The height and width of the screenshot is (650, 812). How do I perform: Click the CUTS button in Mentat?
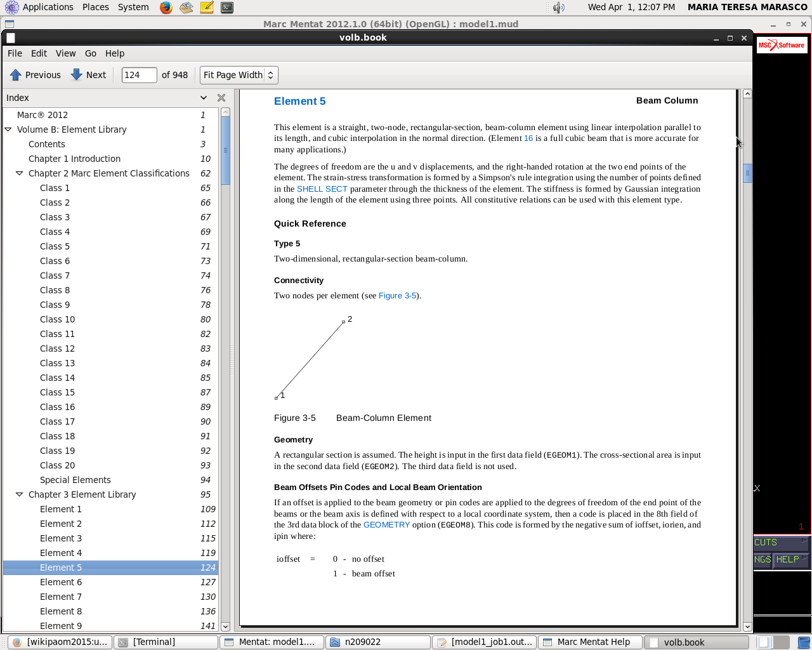780,543
